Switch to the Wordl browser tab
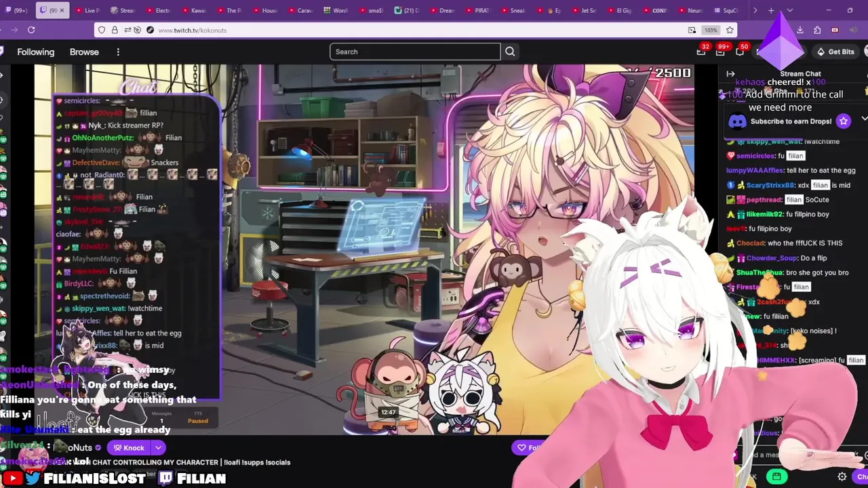Screen dimensions: 868x488 pyautogui.click(x=336, y=10)
